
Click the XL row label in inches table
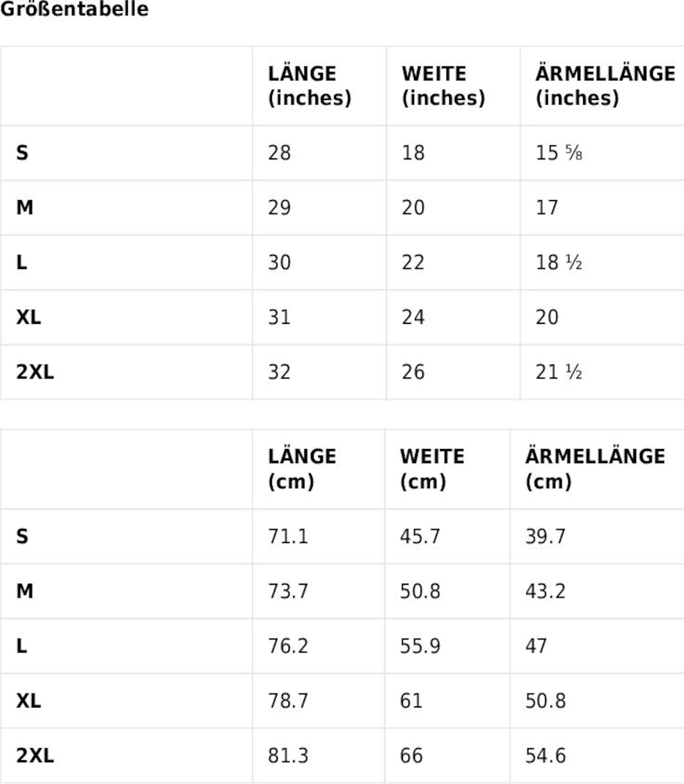[x=28, y=317]
